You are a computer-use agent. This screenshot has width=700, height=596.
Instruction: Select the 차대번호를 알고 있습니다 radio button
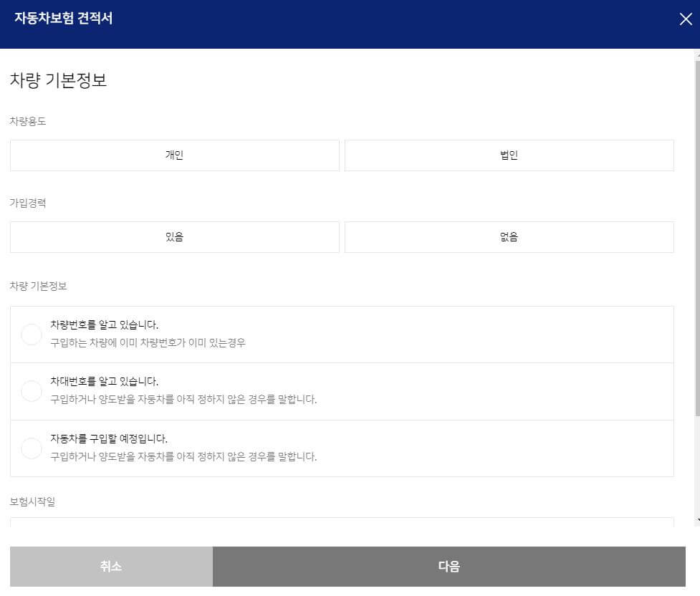click(32, 391)
